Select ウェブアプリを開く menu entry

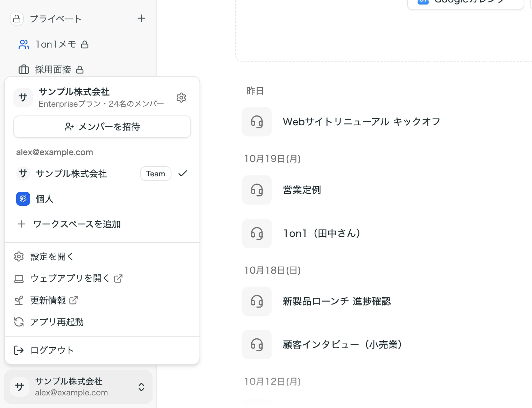coord(102,279)
